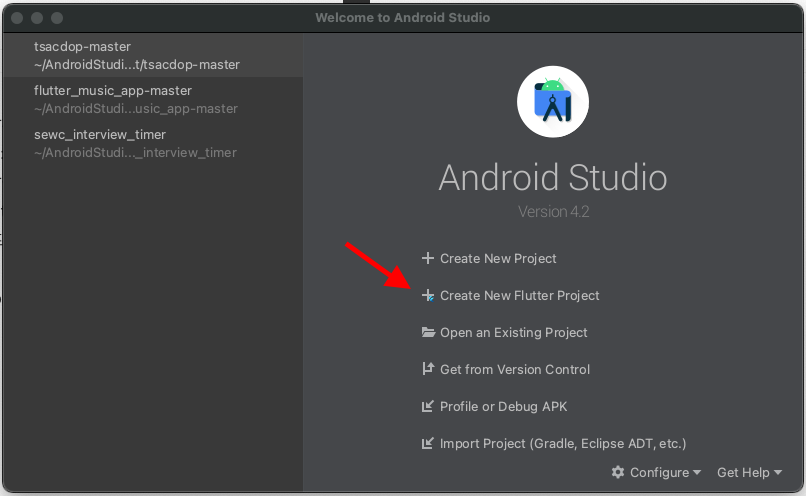Close the welcome window with the leftmost title bar button

[17, 18]
